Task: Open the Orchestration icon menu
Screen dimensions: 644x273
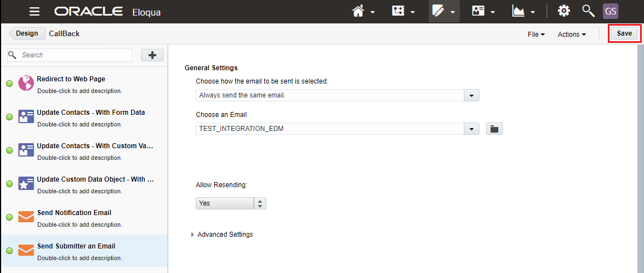Action: click(x=398, y=12)
